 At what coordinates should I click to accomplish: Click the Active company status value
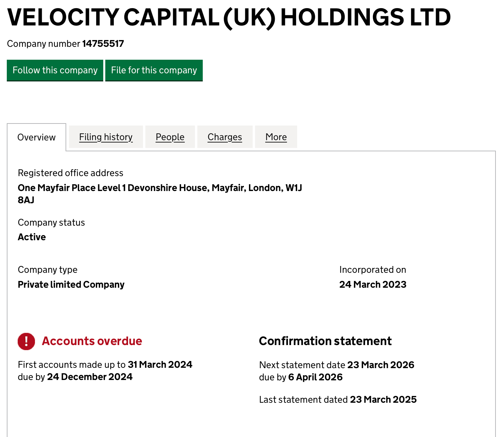[x=32, y=237]
